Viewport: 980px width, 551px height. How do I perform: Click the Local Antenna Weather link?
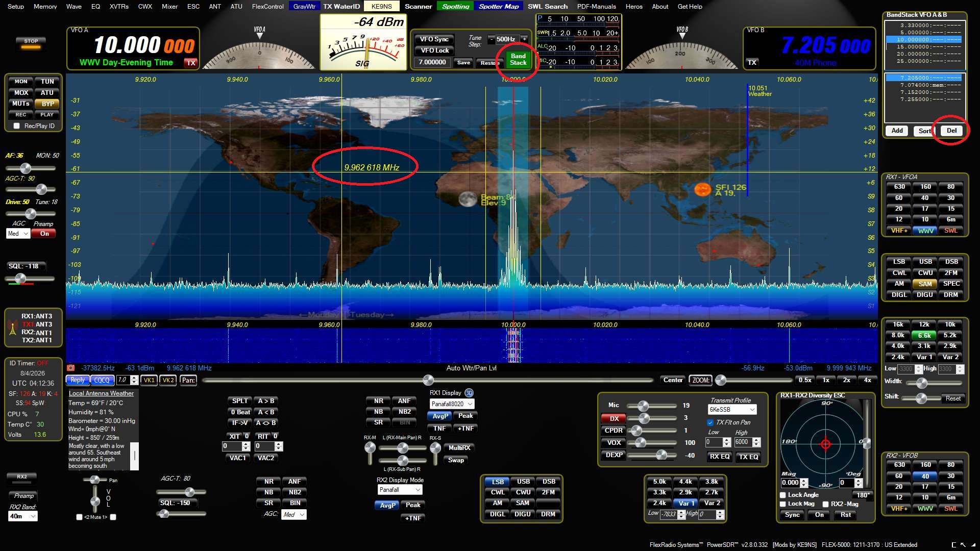pyautogui.click(x=101, y=393)
